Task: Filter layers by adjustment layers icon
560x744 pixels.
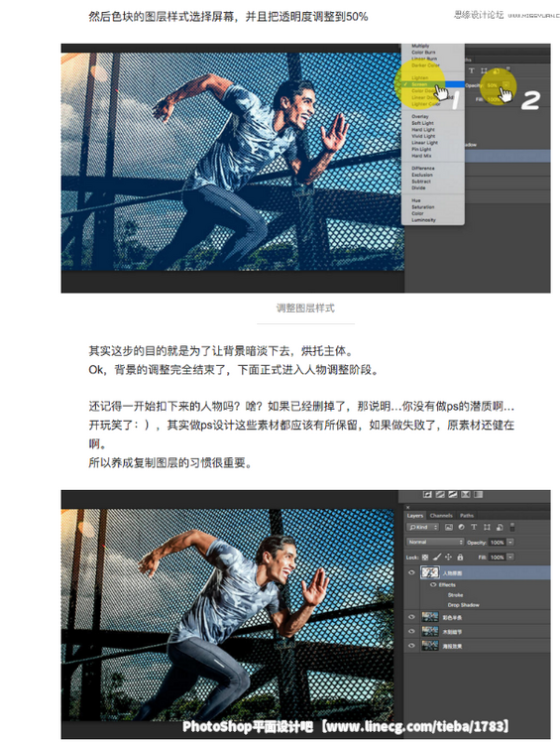Action: point(461,527)
